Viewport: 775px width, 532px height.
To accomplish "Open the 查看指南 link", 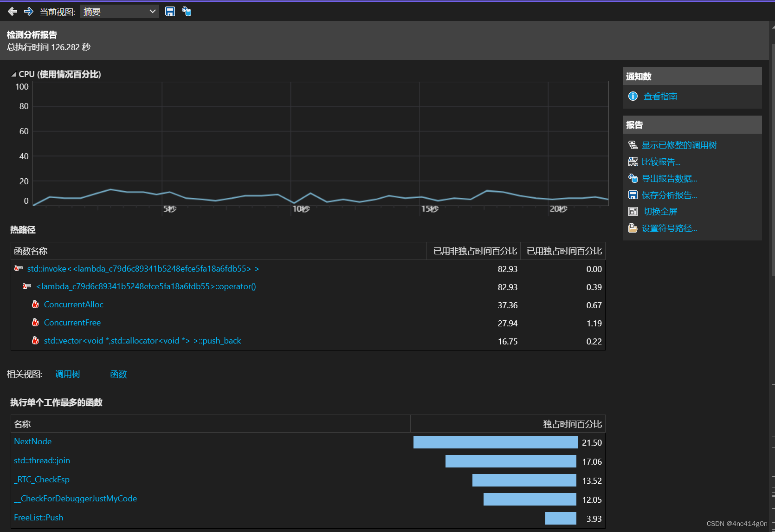I will (x=660, y=97).
